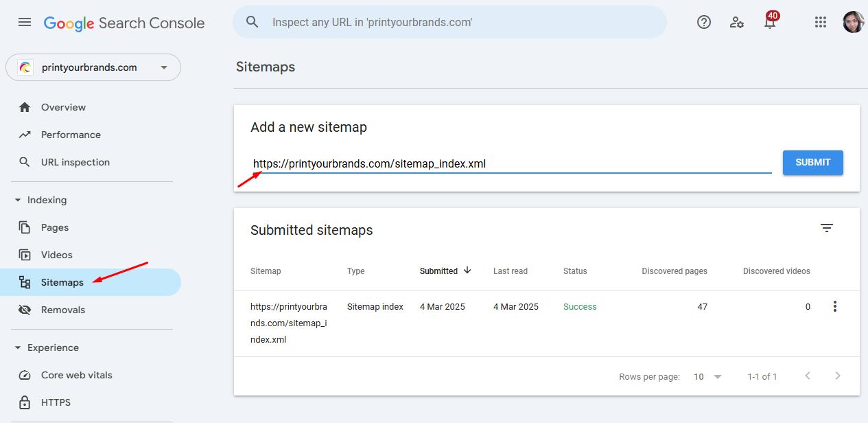This screenshot has width=868, height=423.
Task: Click the HTTPS padlock icon
Action: 25,402
